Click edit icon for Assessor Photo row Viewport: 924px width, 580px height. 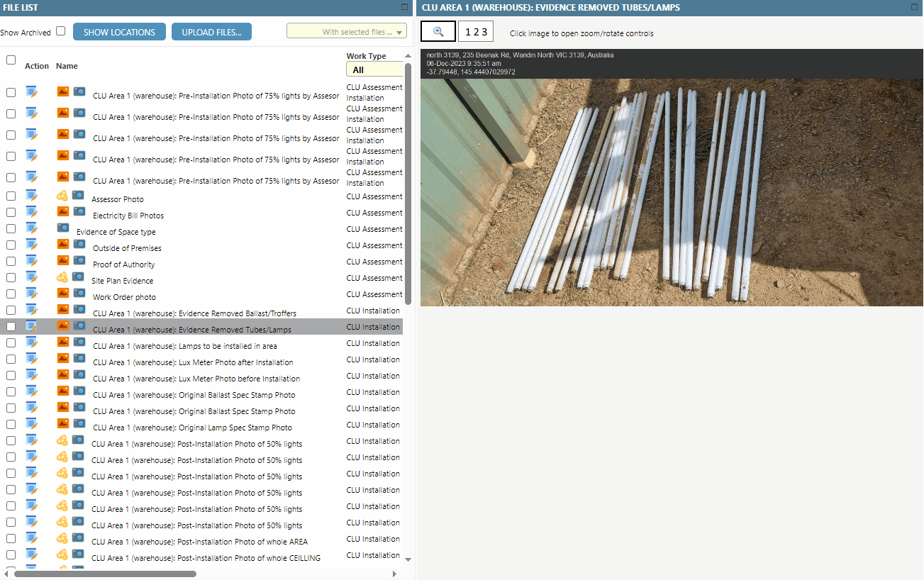pyautogui.click(x=31, y=195)
